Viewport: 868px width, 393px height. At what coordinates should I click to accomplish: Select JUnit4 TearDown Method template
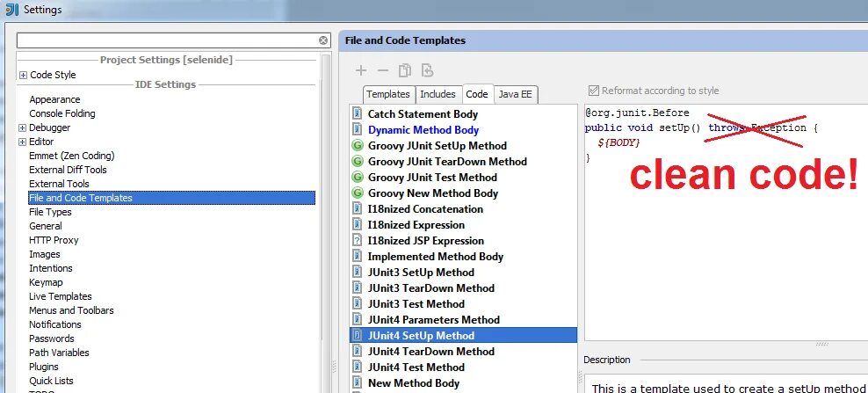[x=431, y=352]
